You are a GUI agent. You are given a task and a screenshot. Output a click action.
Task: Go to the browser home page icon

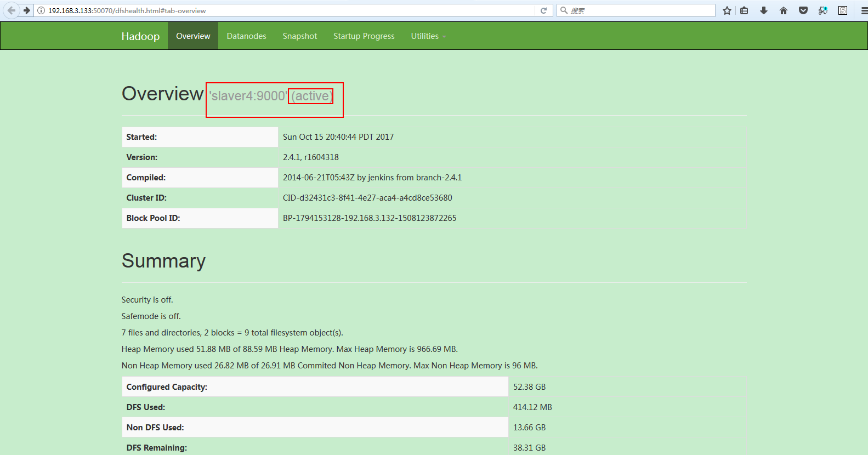784,10
